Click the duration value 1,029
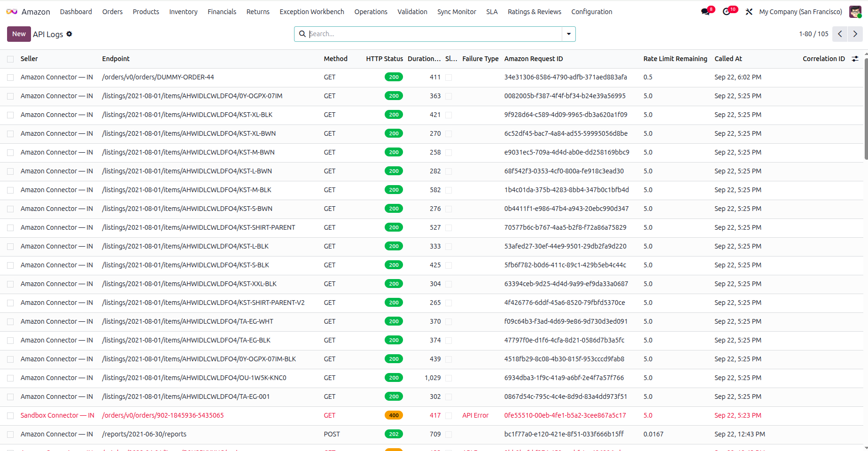This screenshot has height=451, width=868. coord(433,378)
